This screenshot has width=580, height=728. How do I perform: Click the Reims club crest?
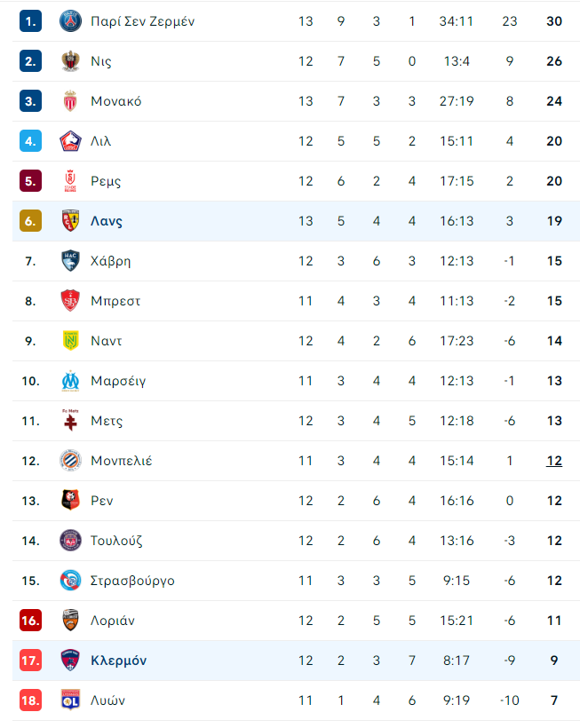pos(70,181)
